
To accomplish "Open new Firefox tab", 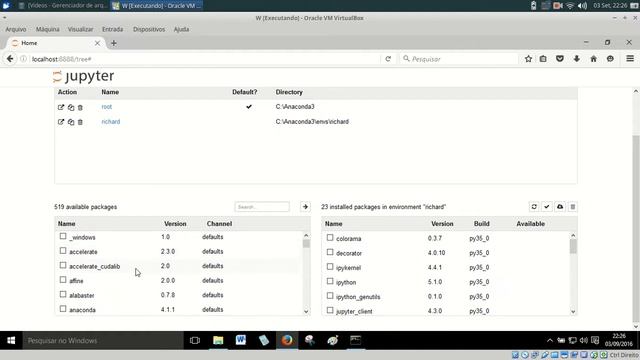I will click(114, 43).
